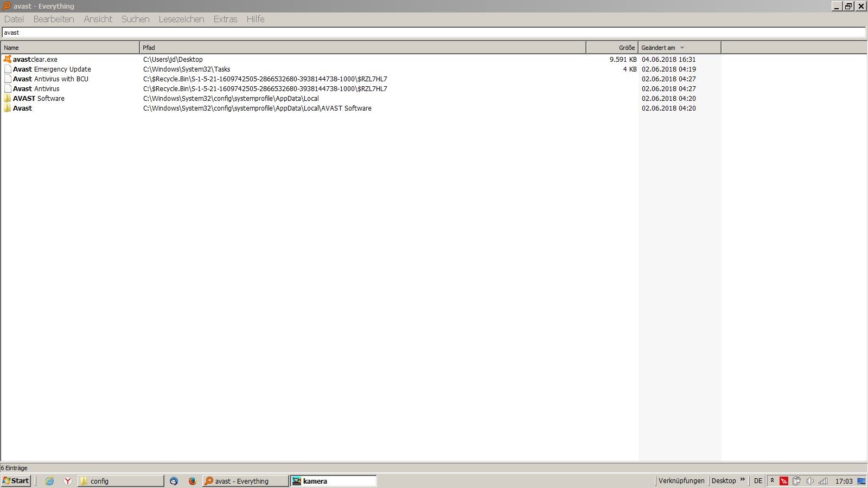Launch Yandex browser from the taskbar

click(x=68, y=481)
